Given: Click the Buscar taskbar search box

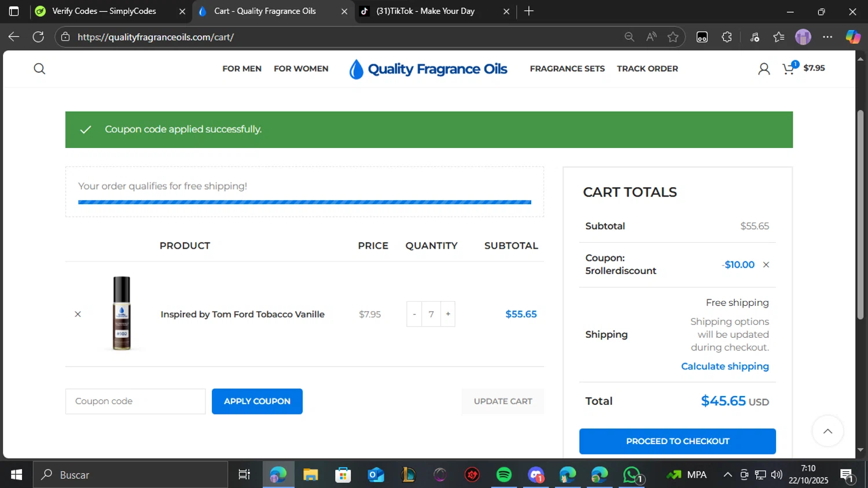Looking at the screenshot, I should click(x=130, y=475).
